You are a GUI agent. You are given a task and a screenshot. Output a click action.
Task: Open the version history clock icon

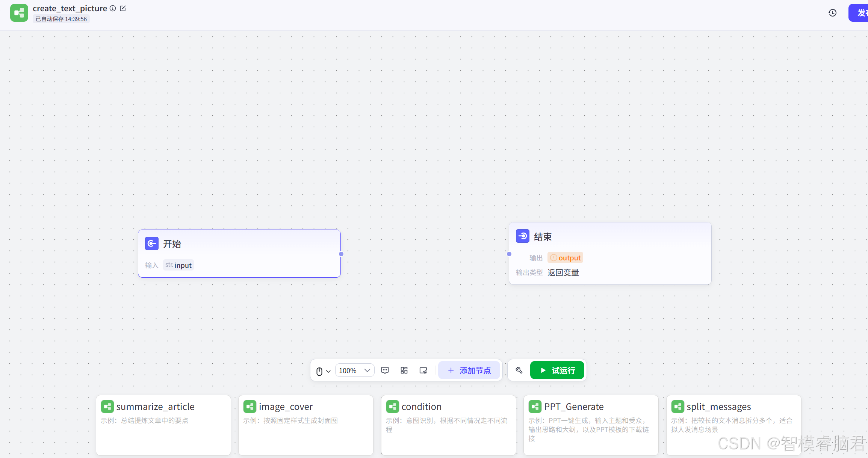click(x=832, y=13)
